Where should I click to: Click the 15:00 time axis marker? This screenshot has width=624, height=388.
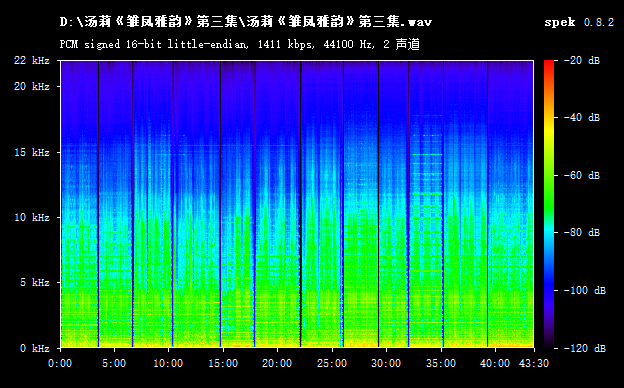(223, 363)
